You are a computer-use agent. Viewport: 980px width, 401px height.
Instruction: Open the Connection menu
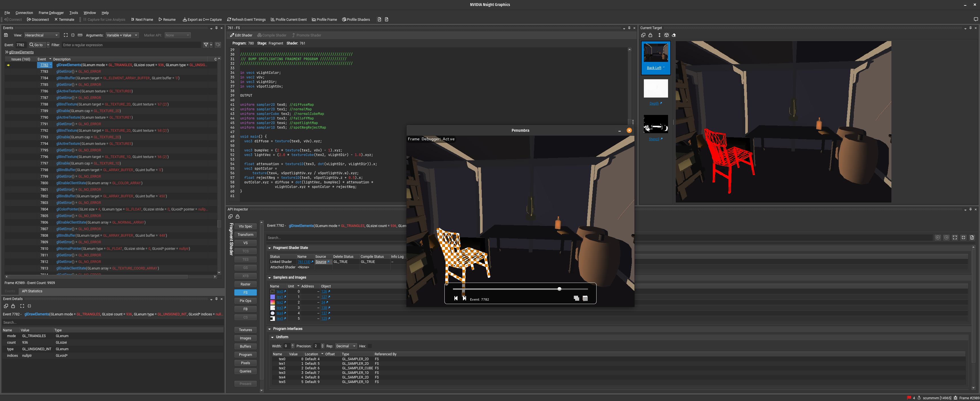click(24, 13)
